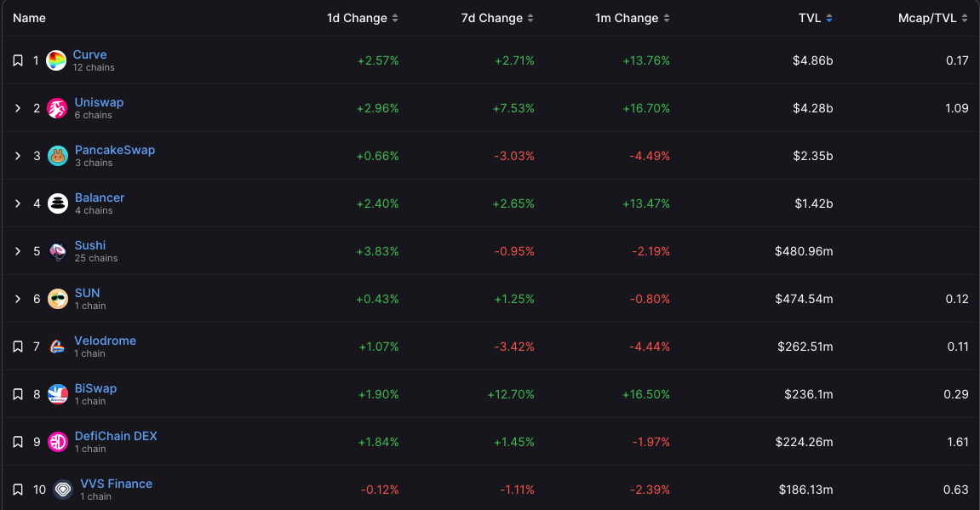Click the BiSwap protocol logo
The height and width of the screenshot is (510, 980).
56,393
